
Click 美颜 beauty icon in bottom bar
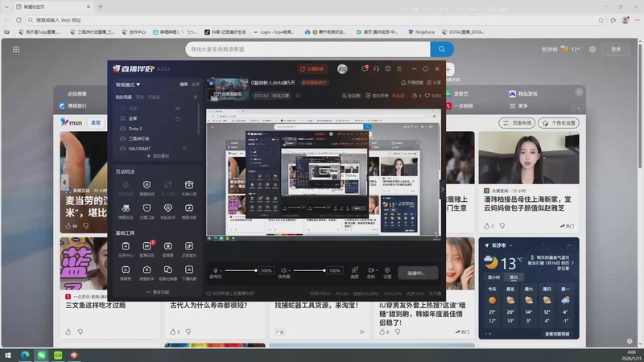tap(354, 270)
